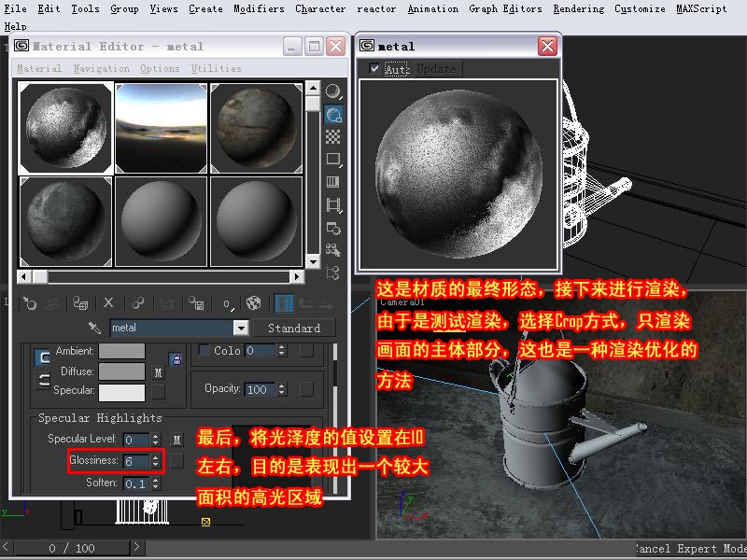
Task: Increment the Specular Level spinner
Action: coord(156,436)
